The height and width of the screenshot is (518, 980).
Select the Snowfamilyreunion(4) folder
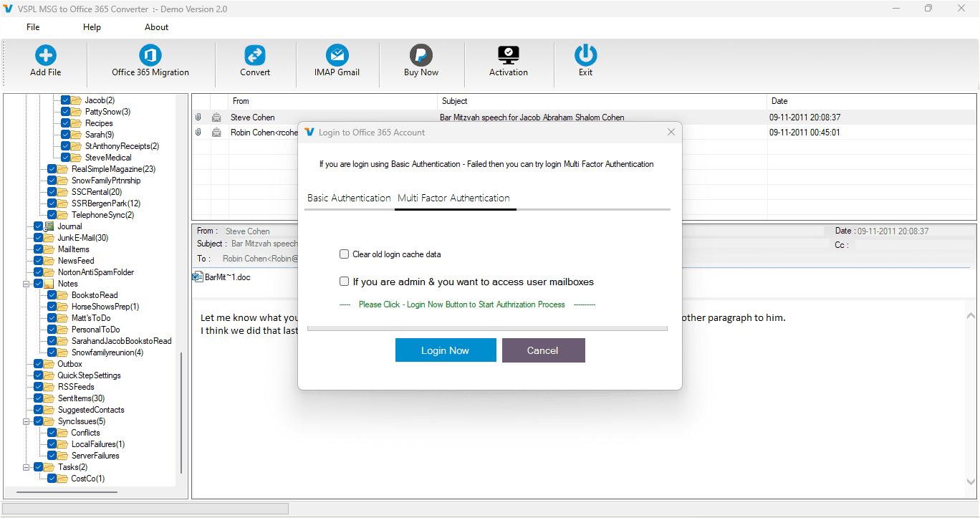[x=107, y=352]
